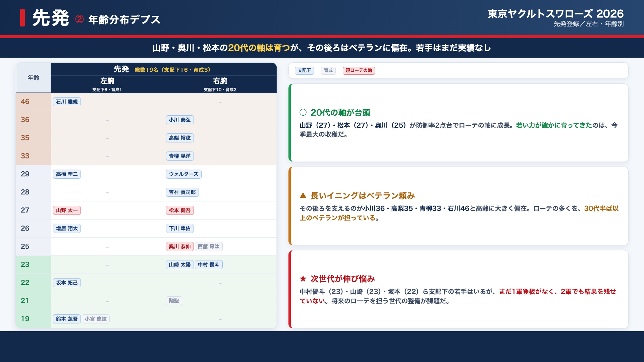Click the gray 西舘 昂汰 tag
Image resolution: width=644 pixels, height=362 pixels.
tap(209, 247)
